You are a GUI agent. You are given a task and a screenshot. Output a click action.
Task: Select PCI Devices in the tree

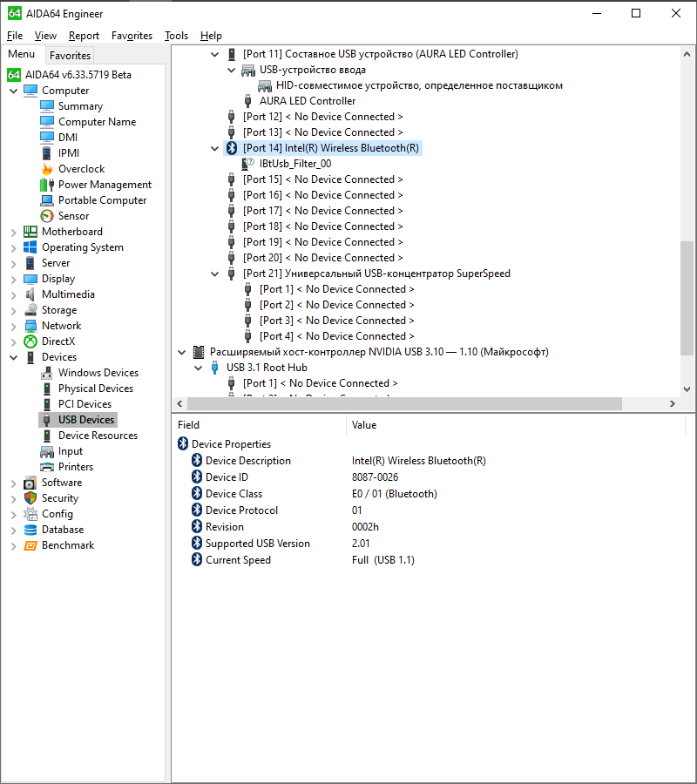(85, 404)
